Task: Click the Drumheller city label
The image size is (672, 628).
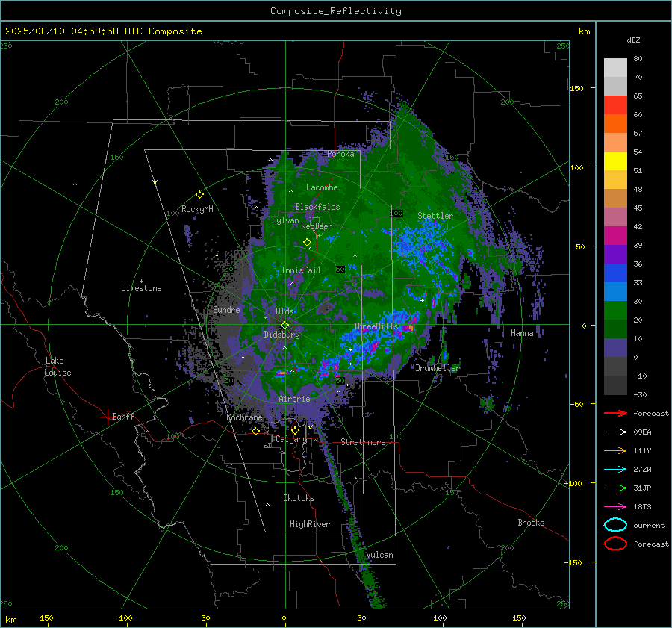Action: pyautogui.click(x=438, y=368)
